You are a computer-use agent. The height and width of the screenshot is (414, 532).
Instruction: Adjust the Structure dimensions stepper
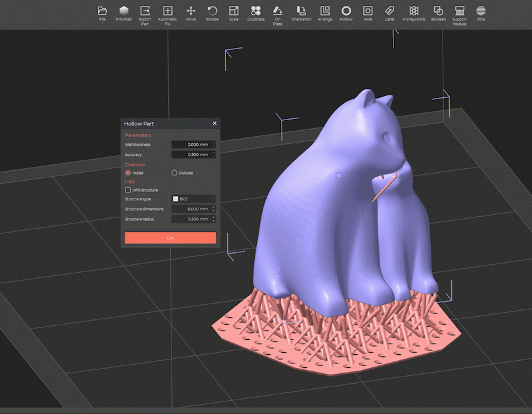tap(213, 209)
